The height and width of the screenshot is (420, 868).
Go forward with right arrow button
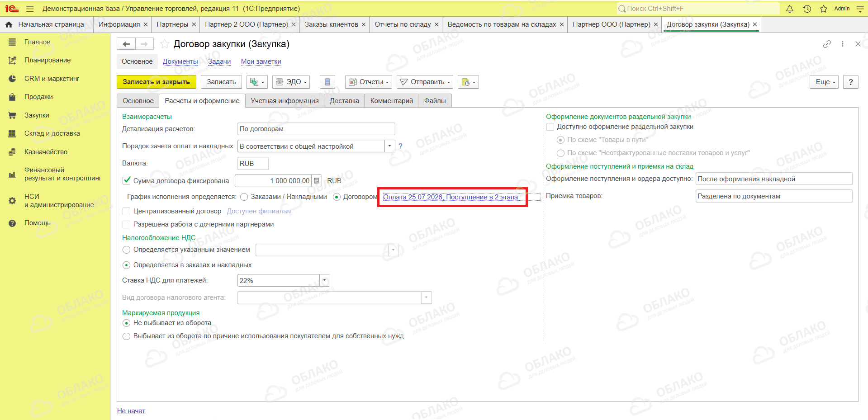144,44
